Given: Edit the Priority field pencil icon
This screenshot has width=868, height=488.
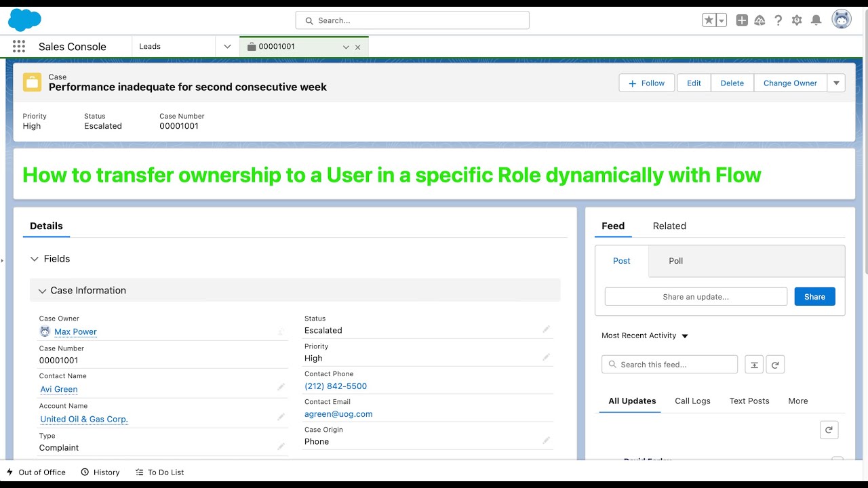Looking at the screenshot, I should (x=546, y=357).
